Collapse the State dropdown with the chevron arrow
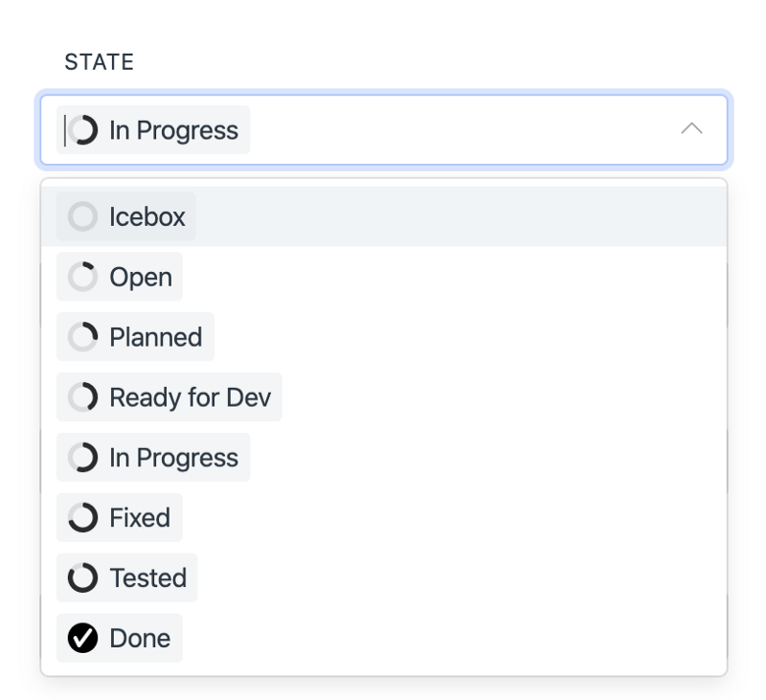Viewport: 766px width, 700px height. (x=691, y=129)
